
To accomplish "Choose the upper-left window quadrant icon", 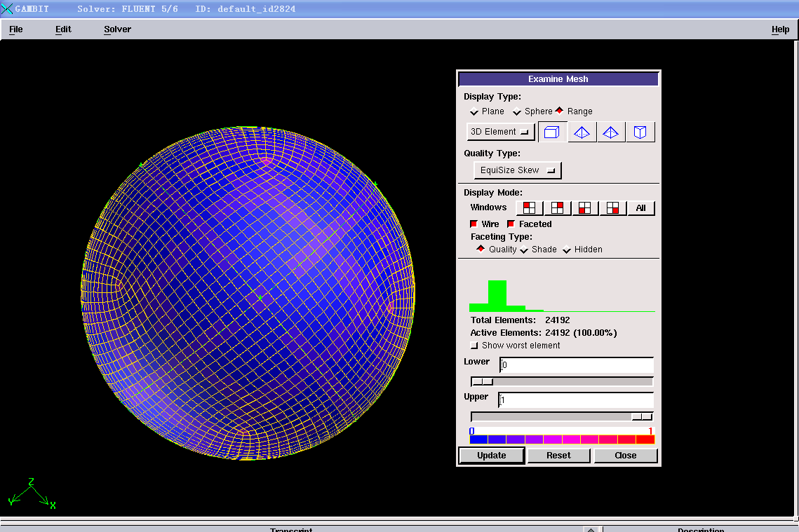I will [530, 208].
